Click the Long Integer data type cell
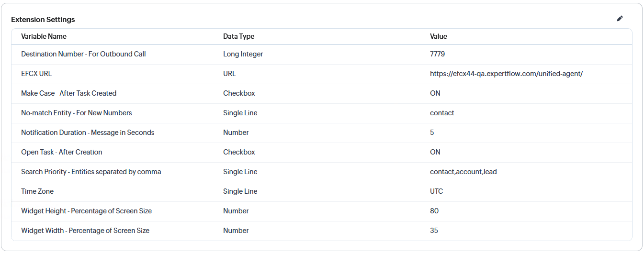The image size is (644, 254). pos(243,54)
